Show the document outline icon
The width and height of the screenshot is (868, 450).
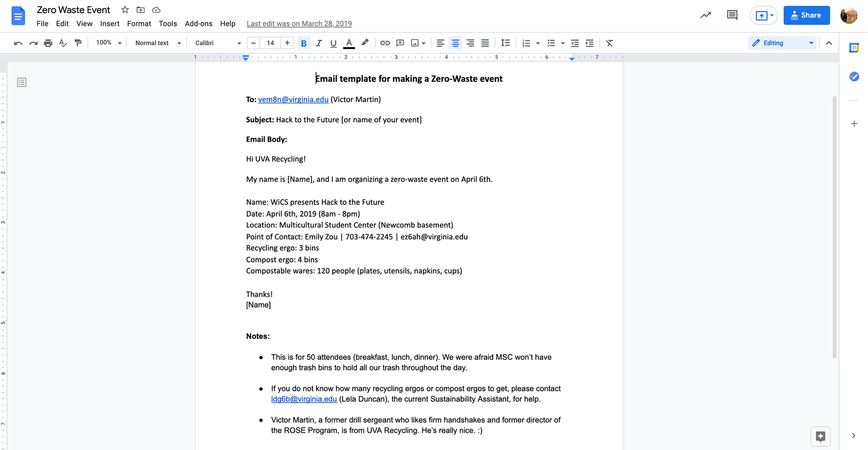pos(22,82)
